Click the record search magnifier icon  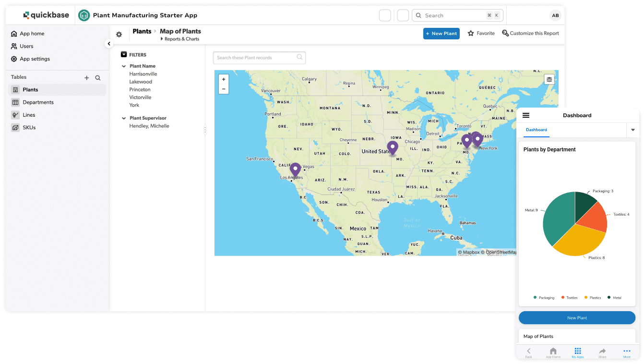pyautogui.click(x=299, y=57)
